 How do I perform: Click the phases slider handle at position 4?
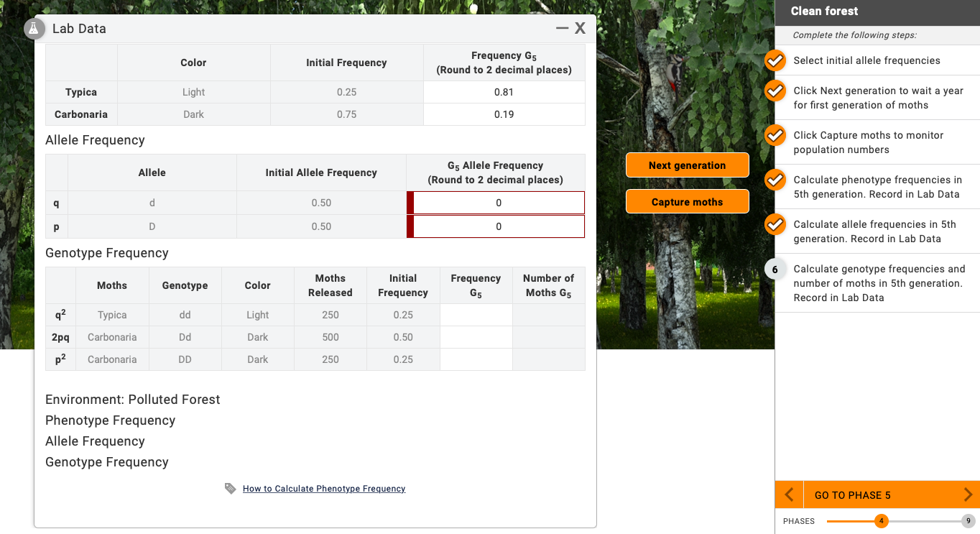pyautogui.click(x=882, y=521)
